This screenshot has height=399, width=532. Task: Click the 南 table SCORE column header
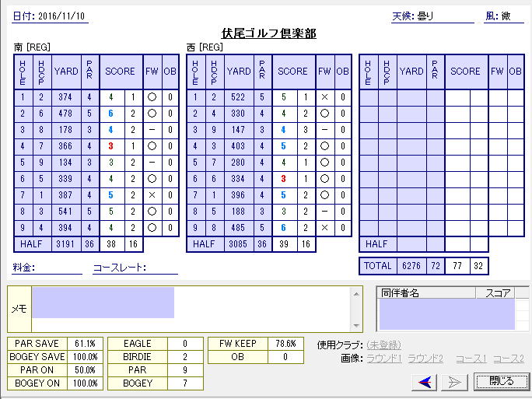click(x=120, y=72)
